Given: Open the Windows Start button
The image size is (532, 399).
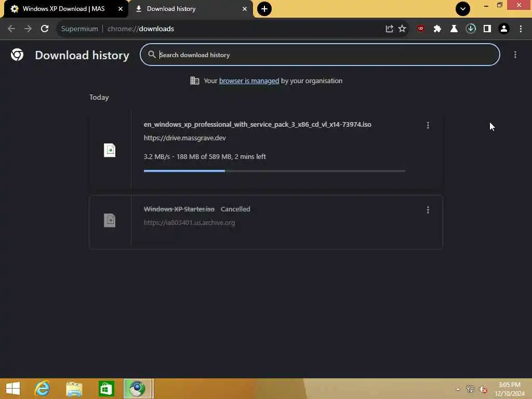Looking at the screenshot, I should (x=13, y=389).
